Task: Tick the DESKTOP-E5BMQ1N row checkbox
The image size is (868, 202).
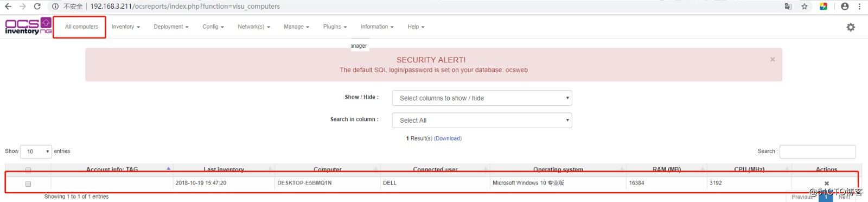Action: [x=28, y=184]
